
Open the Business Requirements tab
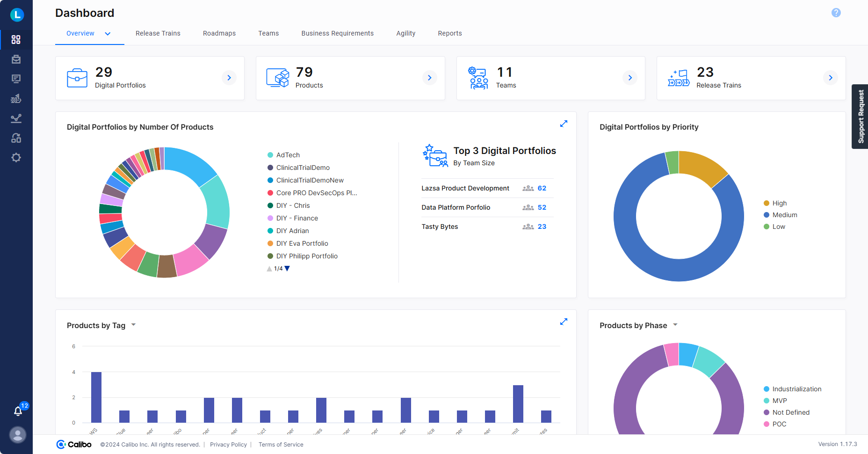point(337,33)
